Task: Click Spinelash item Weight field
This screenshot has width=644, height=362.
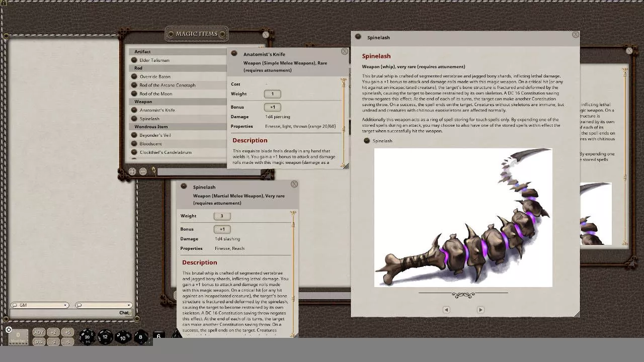Action: (222, 216)
